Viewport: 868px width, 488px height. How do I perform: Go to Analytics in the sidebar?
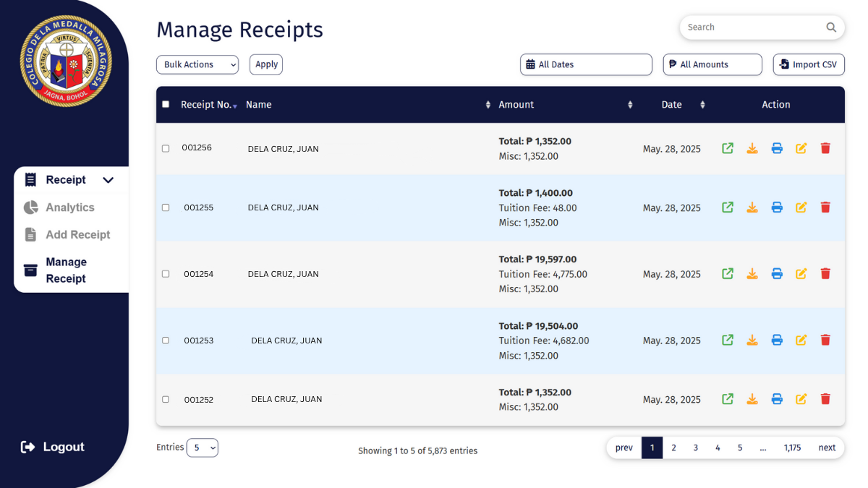69,207
